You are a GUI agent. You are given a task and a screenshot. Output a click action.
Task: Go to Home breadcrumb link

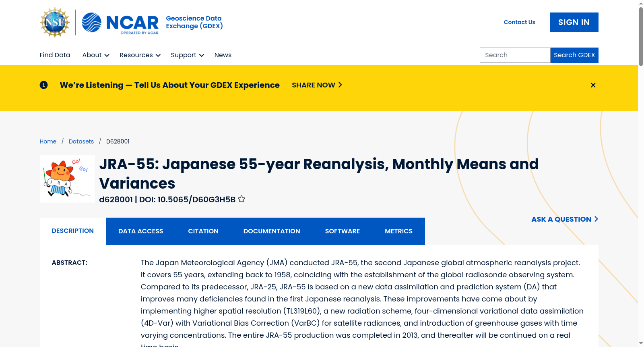(48, 141)
